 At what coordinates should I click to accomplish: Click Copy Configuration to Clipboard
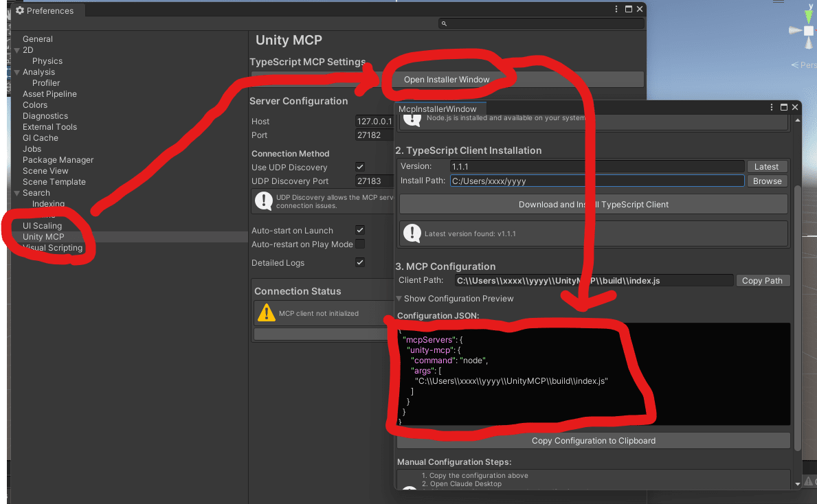(594, 440)
